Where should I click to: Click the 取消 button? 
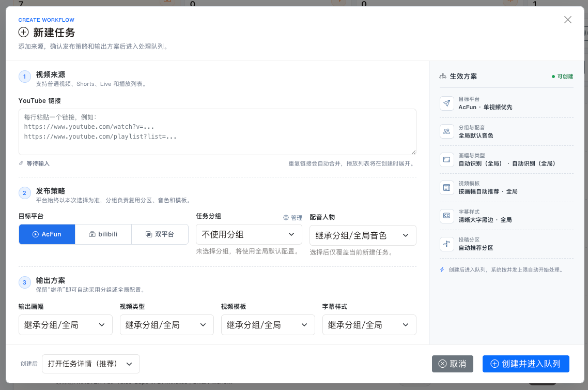pos(452,364)
